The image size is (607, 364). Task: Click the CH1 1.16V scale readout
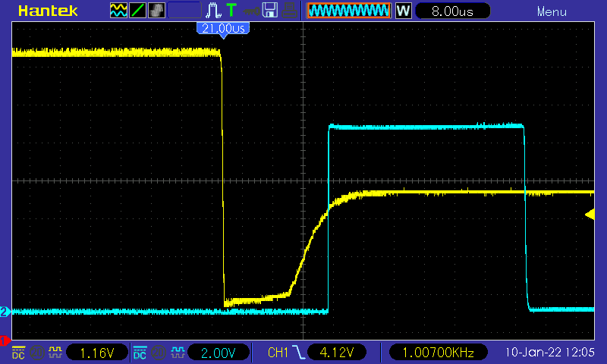[97, 353]
